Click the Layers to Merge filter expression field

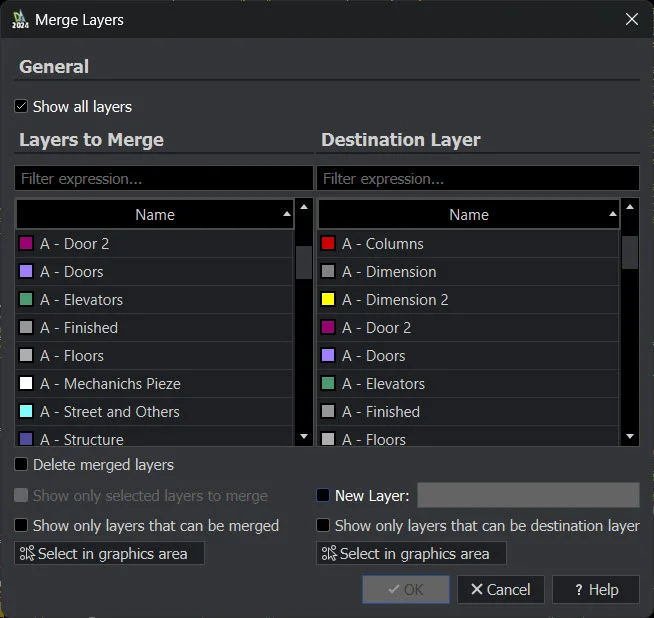click(163, 179)
